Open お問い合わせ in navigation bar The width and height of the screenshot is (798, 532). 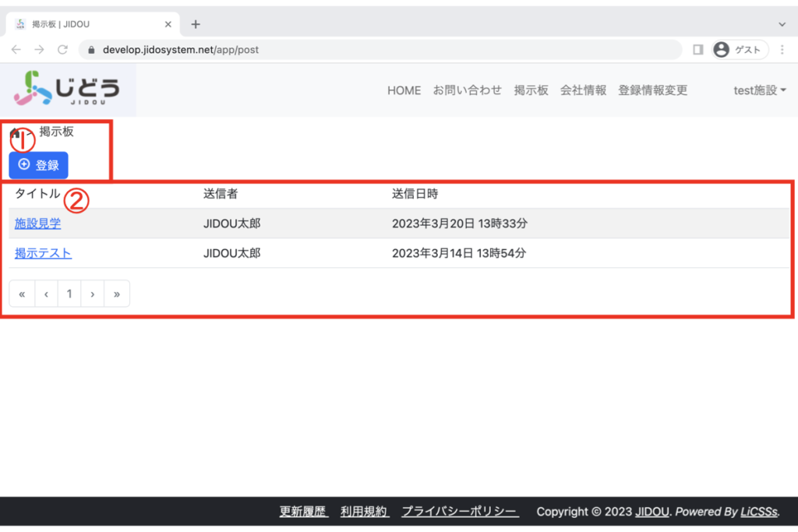(468, 90)
